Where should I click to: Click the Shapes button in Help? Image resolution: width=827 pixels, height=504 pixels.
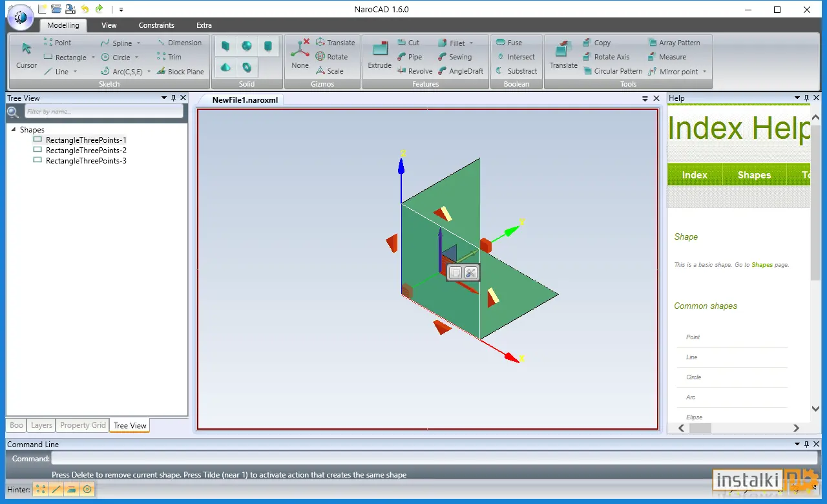754,175
